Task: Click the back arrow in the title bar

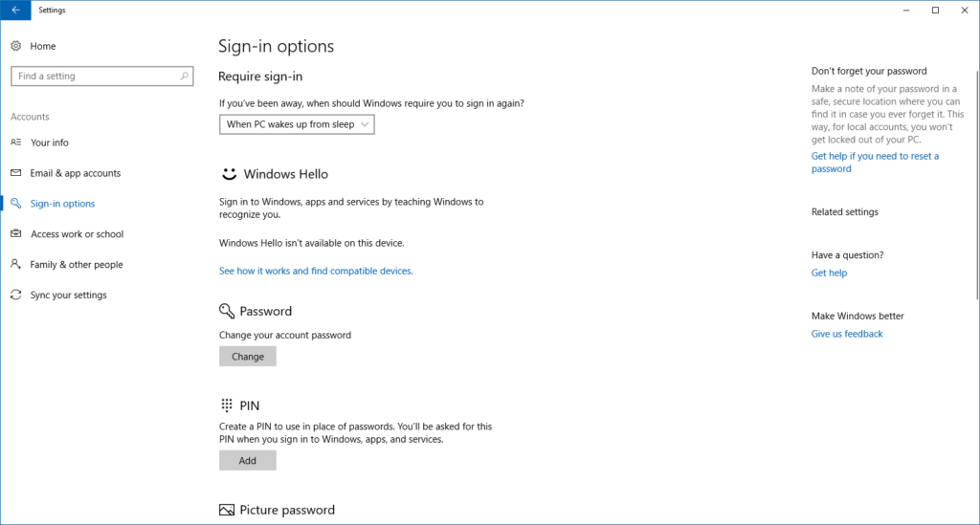Action: click(x=15, y=10)
